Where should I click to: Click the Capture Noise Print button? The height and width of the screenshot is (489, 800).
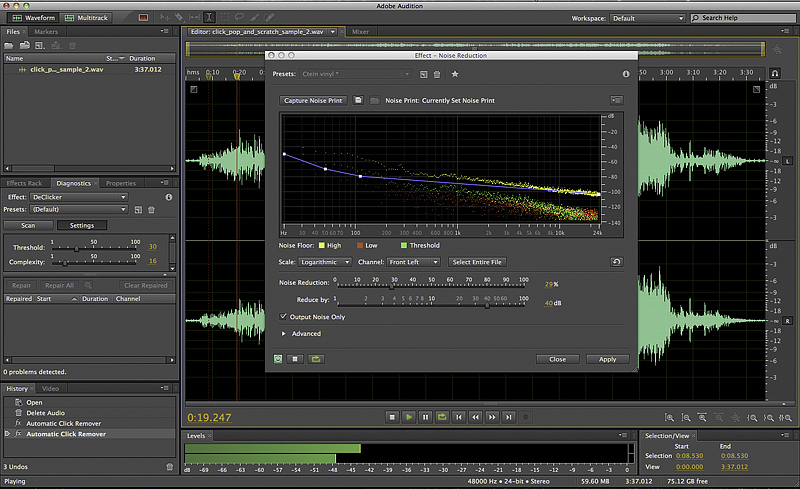(313, 101)
